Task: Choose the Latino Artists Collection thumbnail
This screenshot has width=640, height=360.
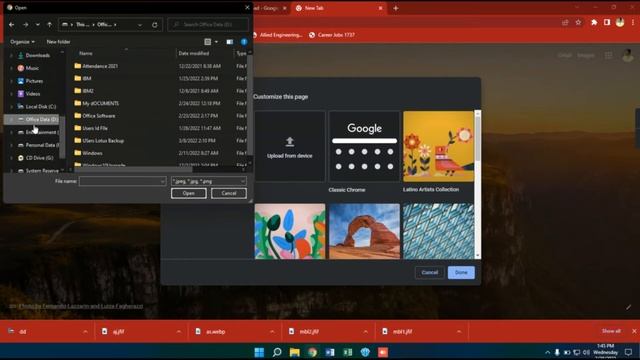Action: (x=438, y=147)
